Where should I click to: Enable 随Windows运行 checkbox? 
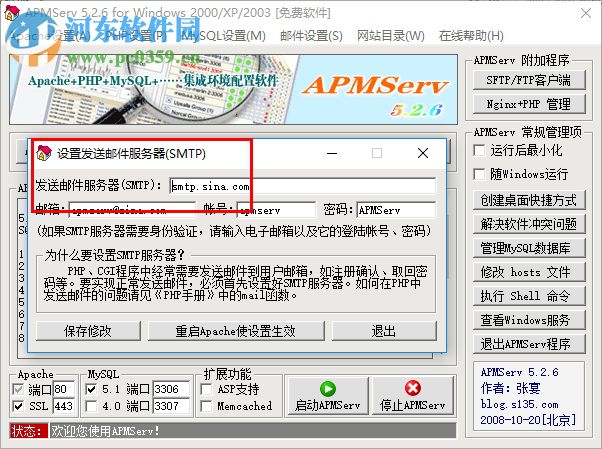coord(479,174)
